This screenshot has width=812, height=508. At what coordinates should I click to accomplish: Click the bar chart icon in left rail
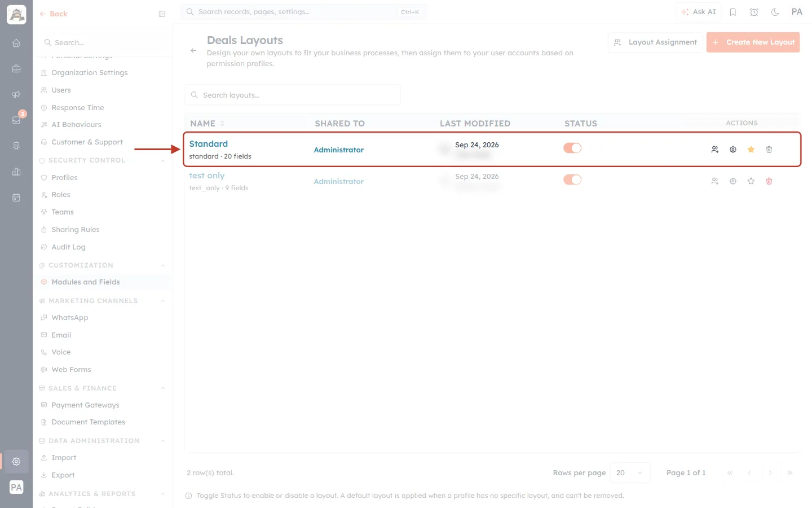pyautogui.click(x=16, y=172)
